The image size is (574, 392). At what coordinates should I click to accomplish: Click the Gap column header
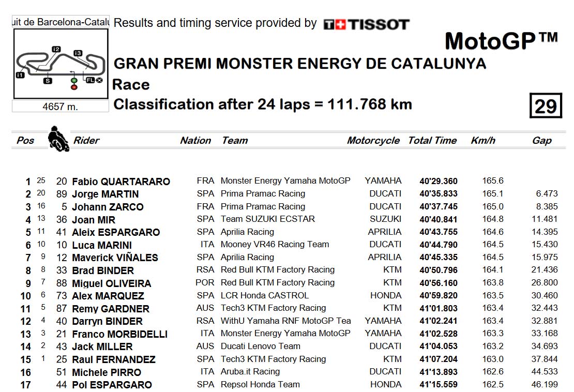[x=542, y=141]
